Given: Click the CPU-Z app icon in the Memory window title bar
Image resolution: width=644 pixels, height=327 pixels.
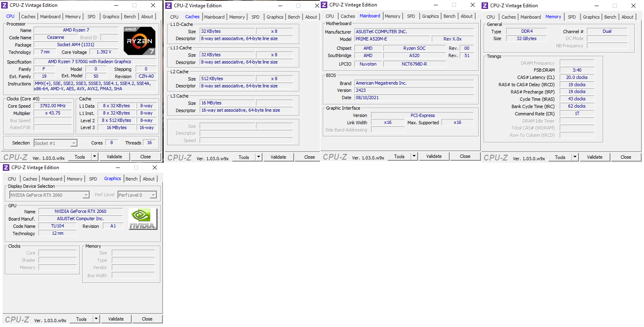Looking at the screenshot, I should point(485,6).
